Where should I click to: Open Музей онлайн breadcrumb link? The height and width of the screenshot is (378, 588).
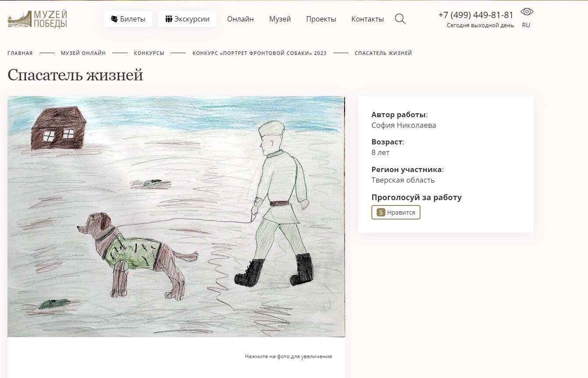pos(83,53)
